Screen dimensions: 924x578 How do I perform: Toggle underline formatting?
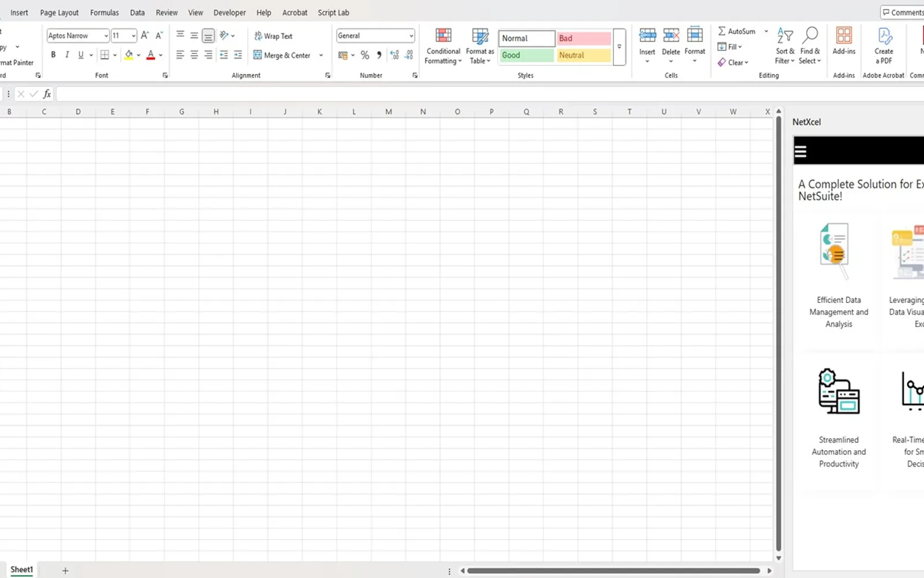[x=81, y=55]
